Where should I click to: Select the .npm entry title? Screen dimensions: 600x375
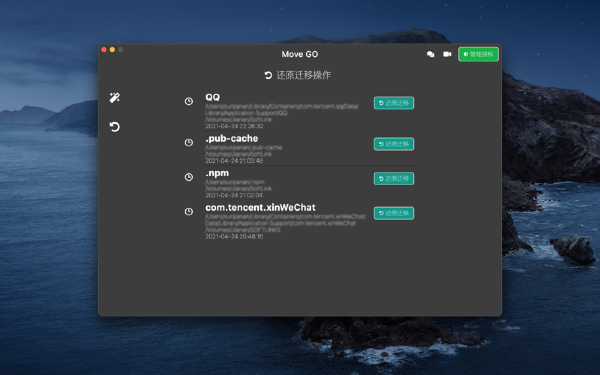coord(217,173)
